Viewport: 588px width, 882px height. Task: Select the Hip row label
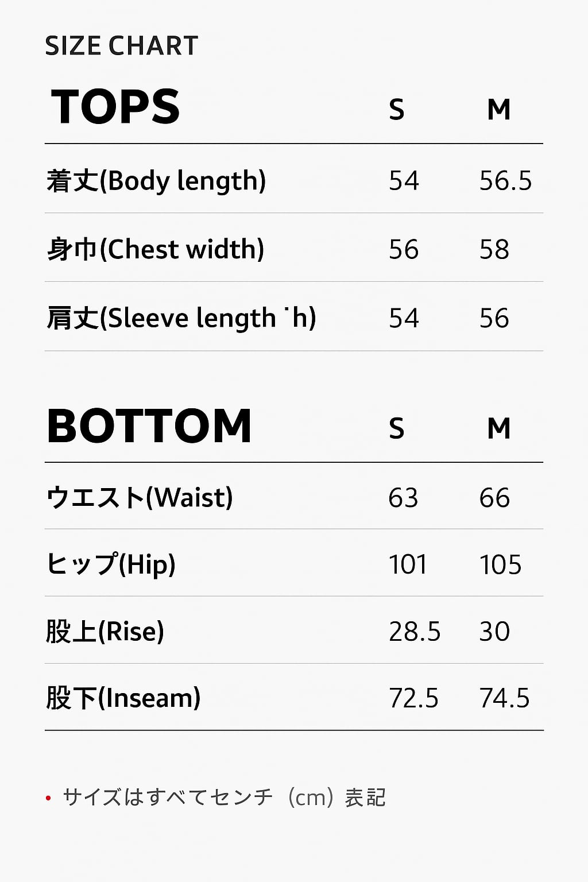pos(111,564)
